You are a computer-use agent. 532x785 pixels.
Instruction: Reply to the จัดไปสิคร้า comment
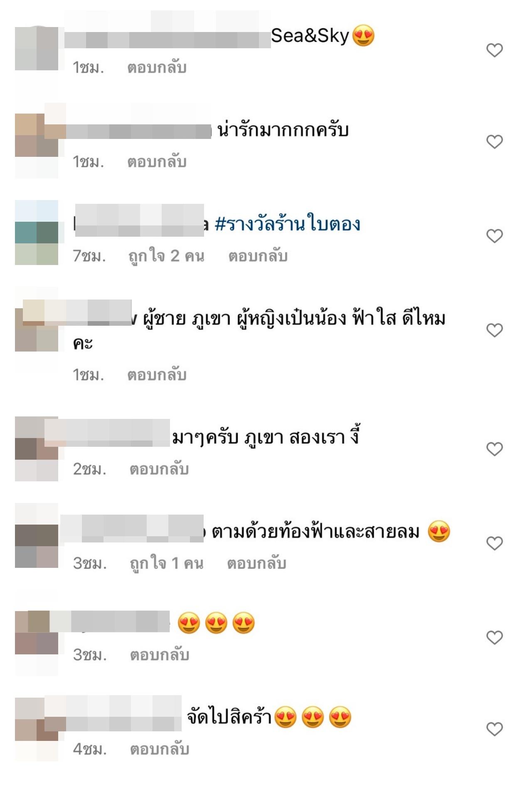(160, 749)
